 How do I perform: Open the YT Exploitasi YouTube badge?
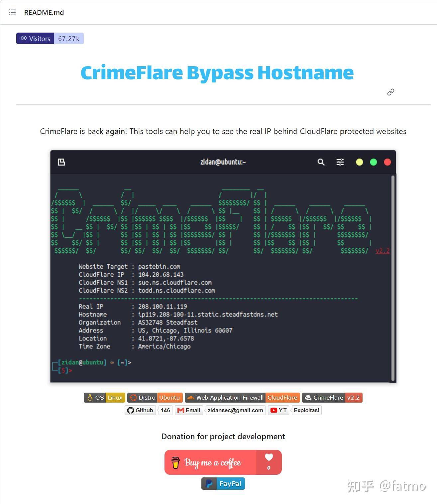[x=294, y=410]
